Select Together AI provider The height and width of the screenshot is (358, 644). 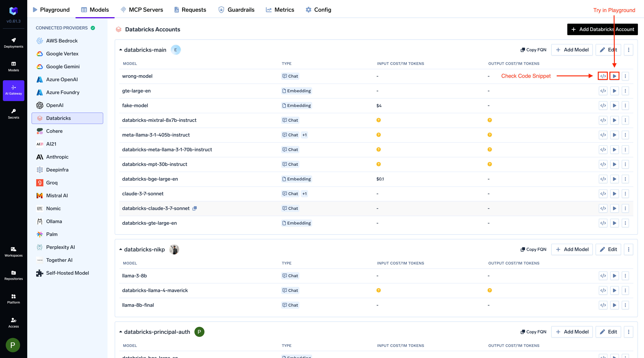click(x=67, y=260)
